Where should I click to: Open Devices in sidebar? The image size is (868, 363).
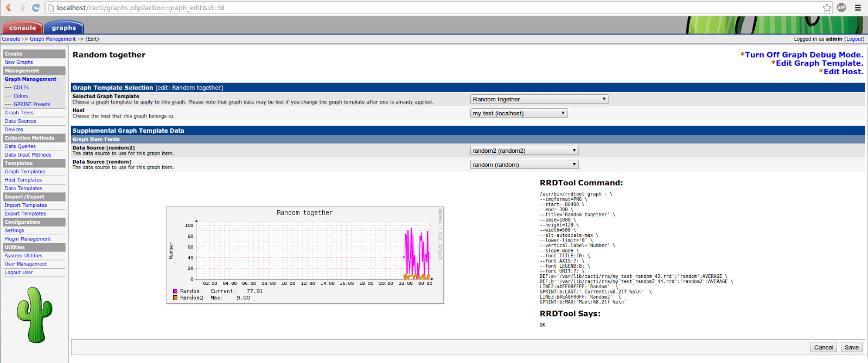[14, 129]
